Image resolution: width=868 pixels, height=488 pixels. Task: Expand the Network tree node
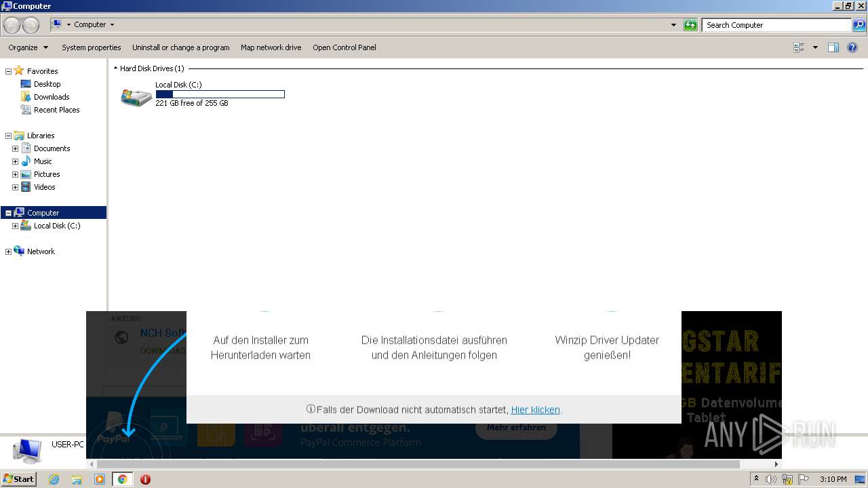click(8, 251)
